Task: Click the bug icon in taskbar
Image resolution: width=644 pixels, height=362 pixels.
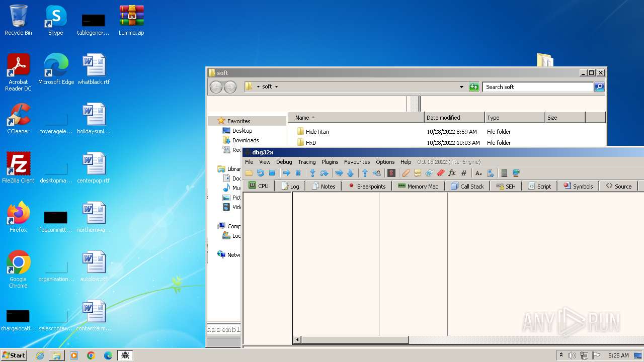Action: click(x=125, y=355)
